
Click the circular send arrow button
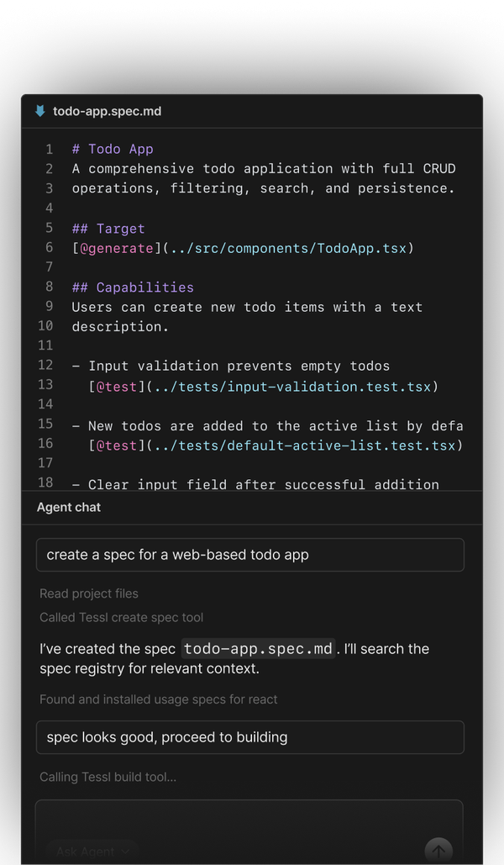(438, 851)
